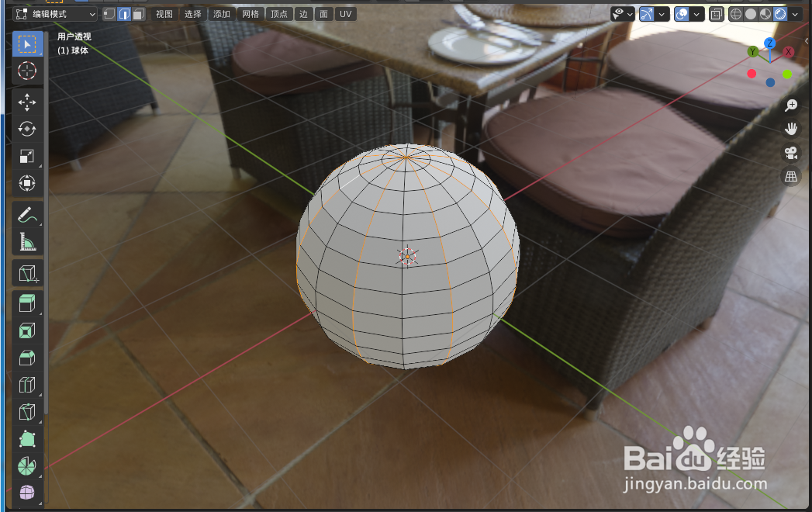Click the camera view icon in viewport sidebar
This screenshot has height=512, width=812.
click(x=790, y=153)
